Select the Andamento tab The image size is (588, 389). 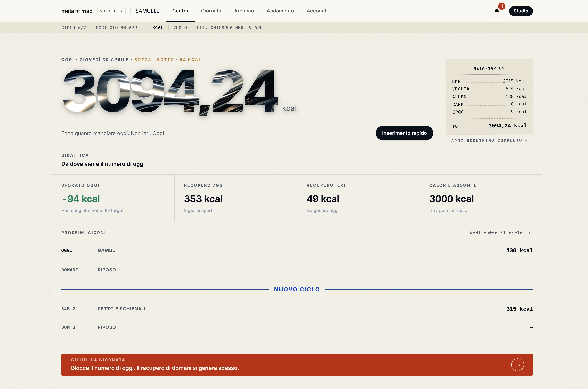point(280,11)
